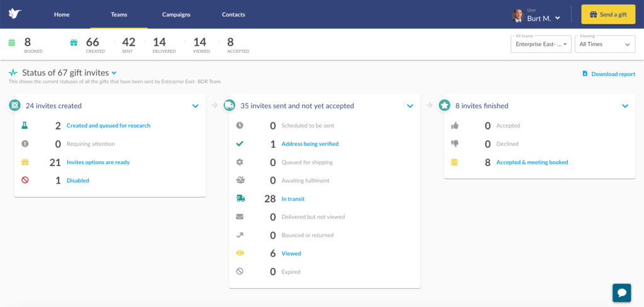Image resolution: width=644 pixels, height=307 pixels.
Task: Open the All teams dropdown
Action: pyautogui.click(x=541, y=44)
